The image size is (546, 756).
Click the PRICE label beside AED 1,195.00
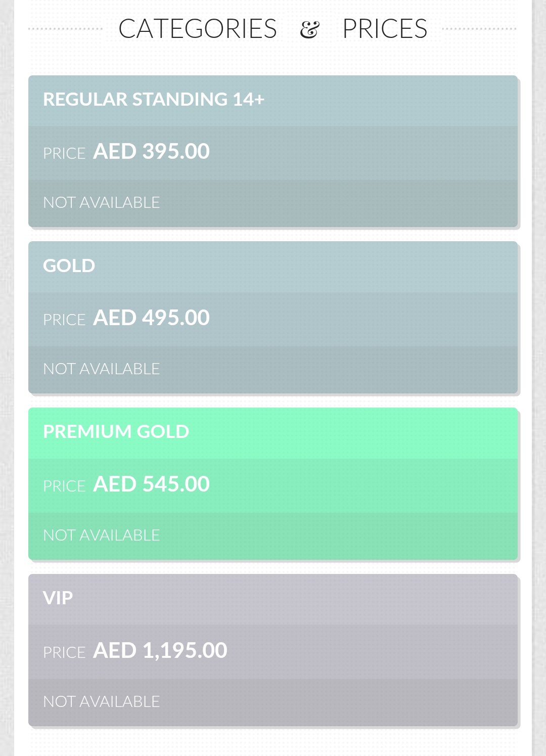(64, 653)
